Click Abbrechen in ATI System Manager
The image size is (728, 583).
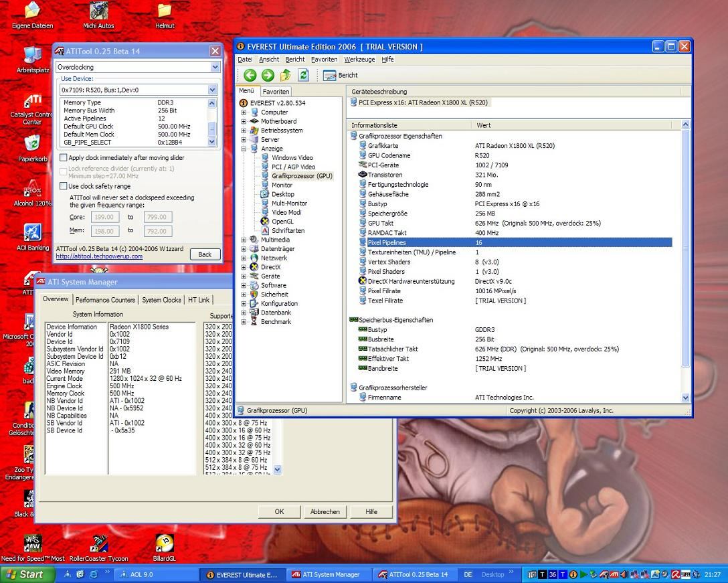click(x=325, y=512)
